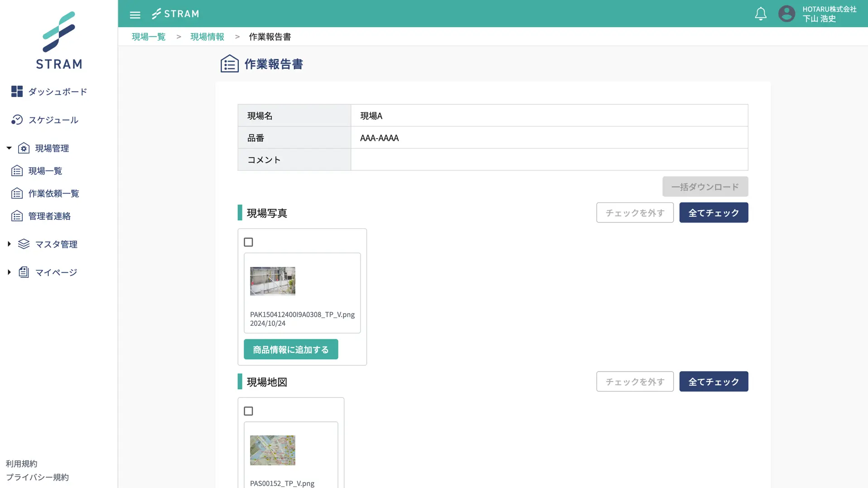Click the schedule icon in sidebar
The width and height of the screenshot is (868, 488).
coord(17,120)
